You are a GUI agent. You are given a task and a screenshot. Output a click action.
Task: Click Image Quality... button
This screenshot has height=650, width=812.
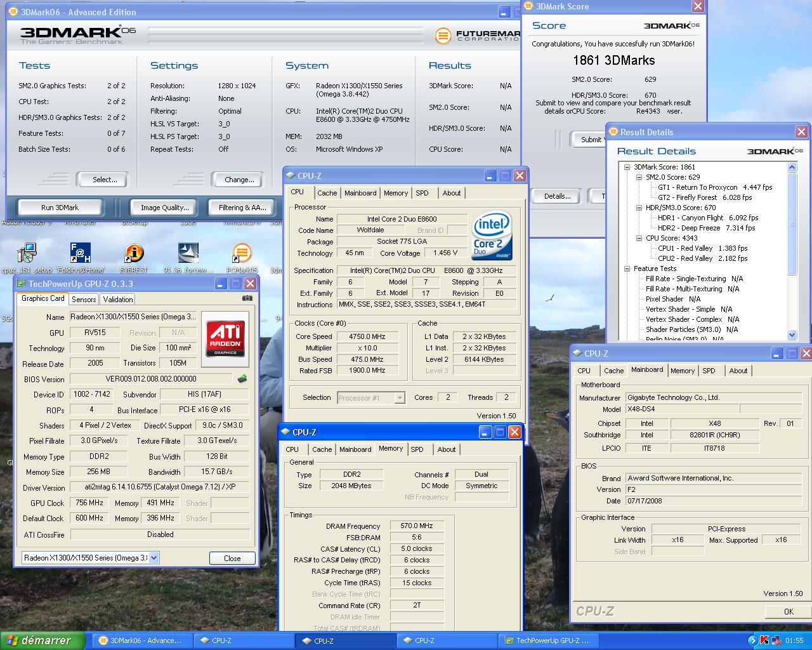(164, 208)
